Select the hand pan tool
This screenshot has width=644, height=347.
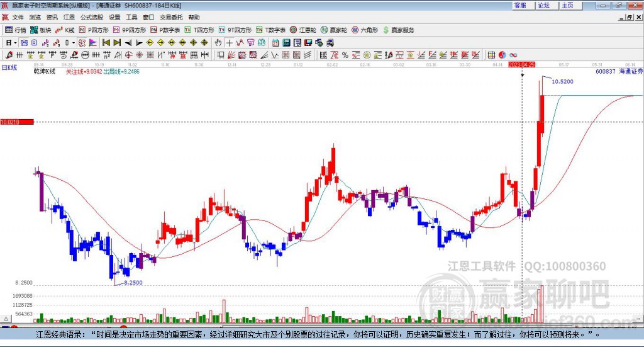point(218,43)
